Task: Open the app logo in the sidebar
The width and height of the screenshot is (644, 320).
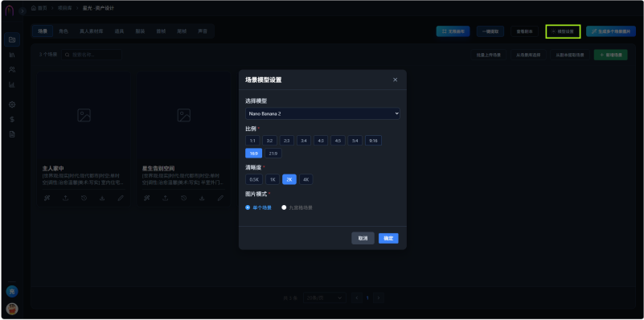Action: 10,10
